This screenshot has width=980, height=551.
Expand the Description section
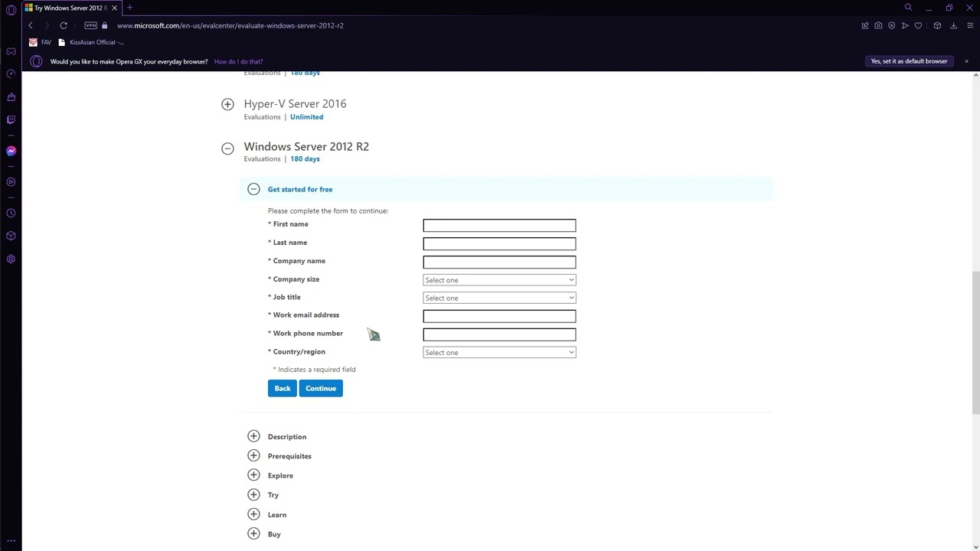[x=253, y=436]
